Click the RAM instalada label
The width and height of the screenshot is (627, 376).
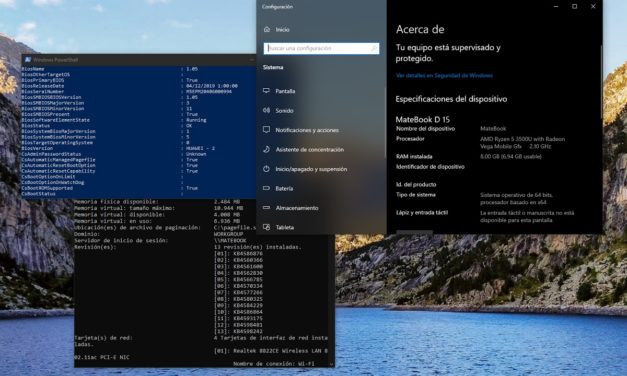[x=414, y=156]
